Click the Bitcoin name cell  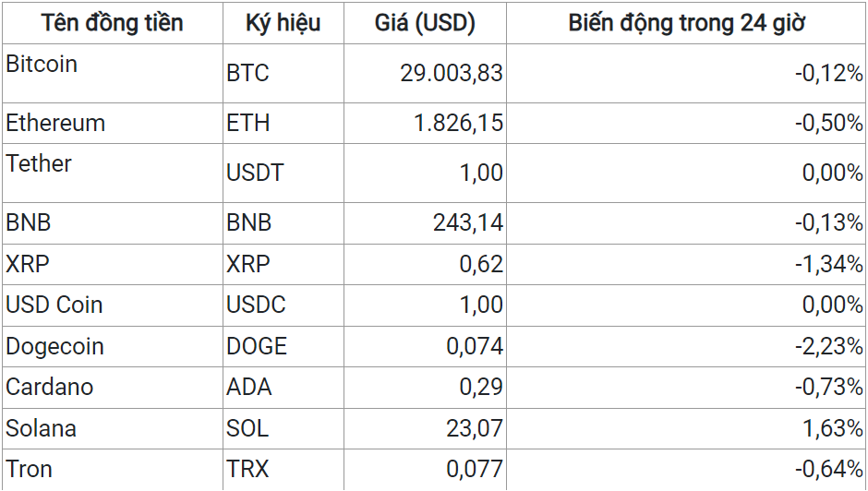(113, 73)
